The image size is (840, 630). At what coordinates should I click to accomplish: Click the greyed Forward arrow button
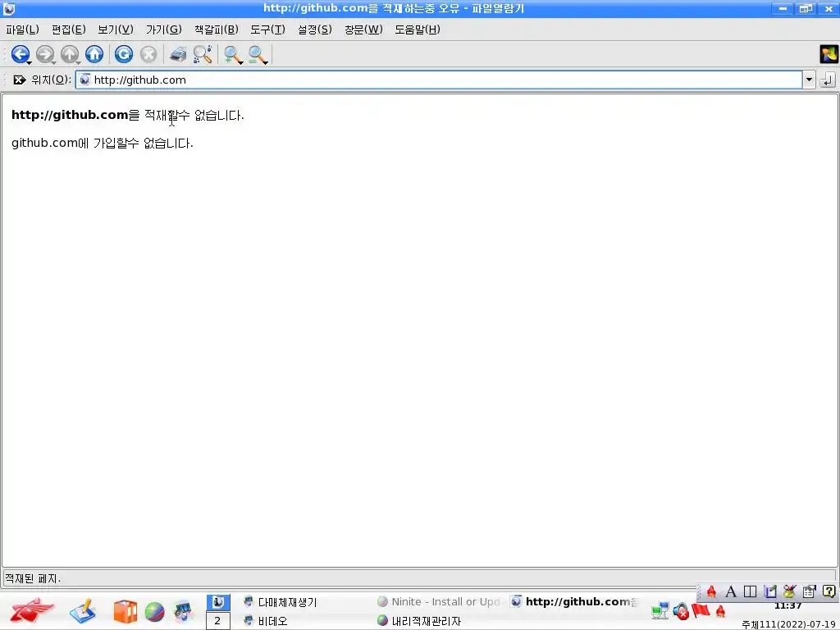[44, 53]
